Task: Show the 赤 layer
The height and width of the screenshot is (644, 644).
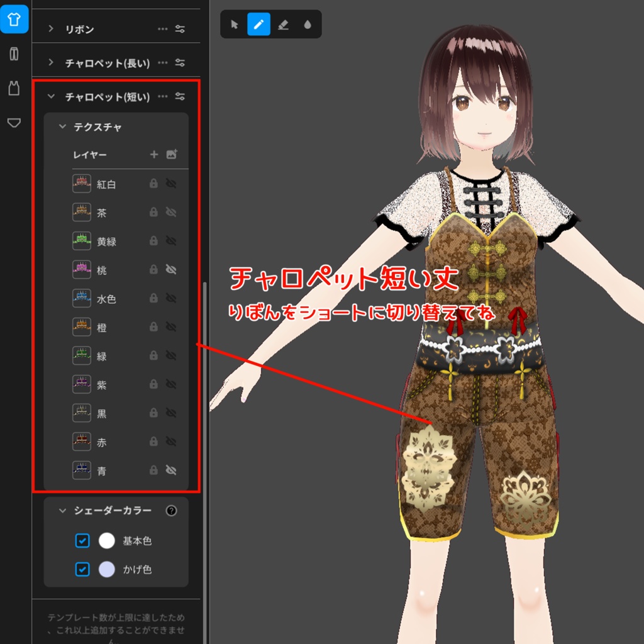Action: click(171, 441)
